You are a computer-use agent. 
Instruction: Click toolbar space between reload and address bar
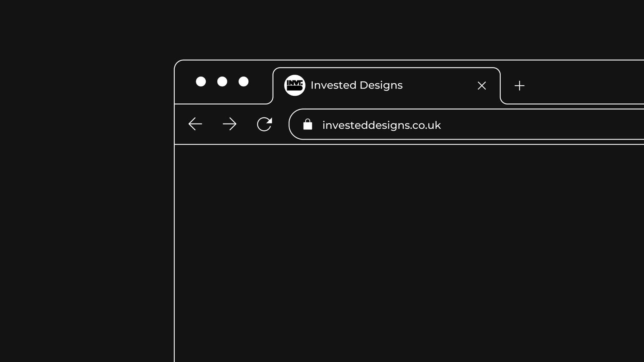pyautogui.click(x=281, y=124)
